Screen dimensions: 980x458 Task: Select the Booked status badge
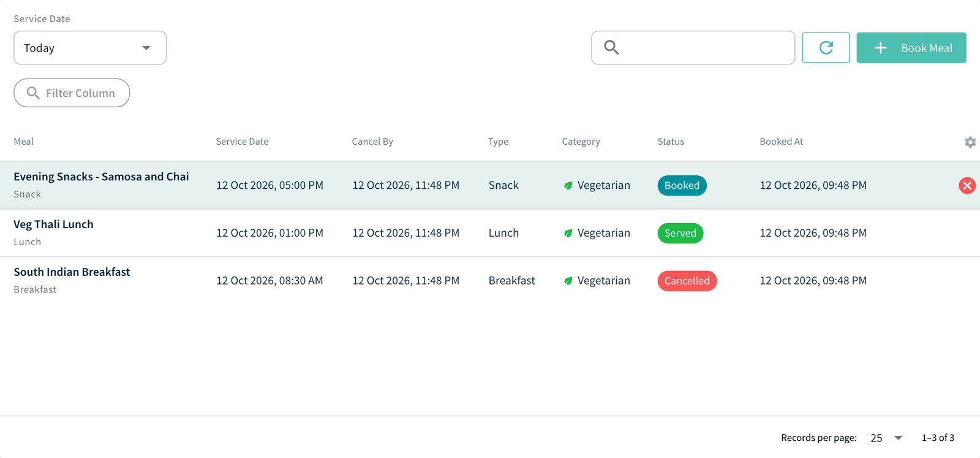tap(682, 186)
